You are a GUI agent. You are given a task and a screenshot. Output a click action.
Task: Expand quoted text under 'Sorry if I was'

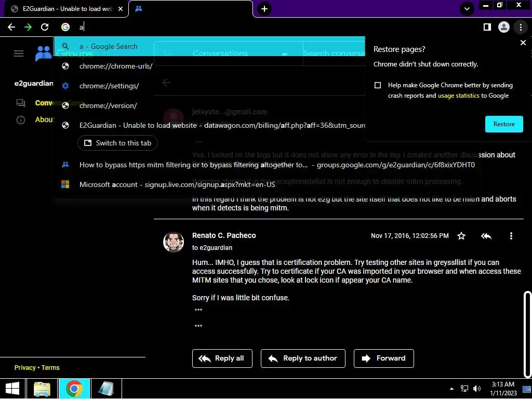pos(198,310)
